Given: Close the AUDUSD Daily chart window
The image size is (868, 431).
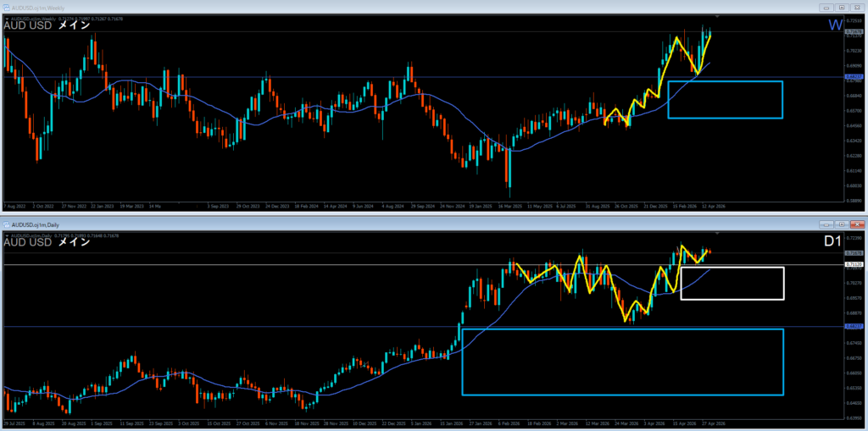Looking at the screenshot, I should pyautogui.click(x=855, y=225).
